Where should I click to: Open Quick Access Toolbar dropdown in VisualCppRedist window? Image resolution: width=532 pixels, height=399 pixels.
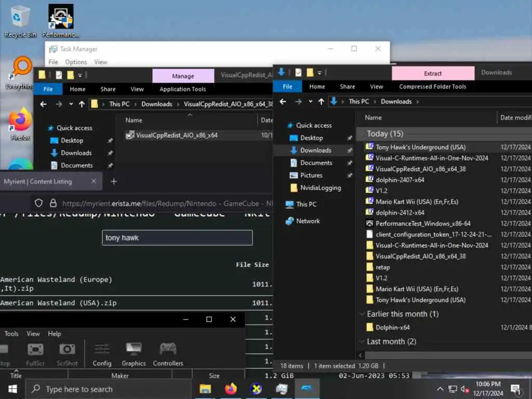[x=80, y=75]
